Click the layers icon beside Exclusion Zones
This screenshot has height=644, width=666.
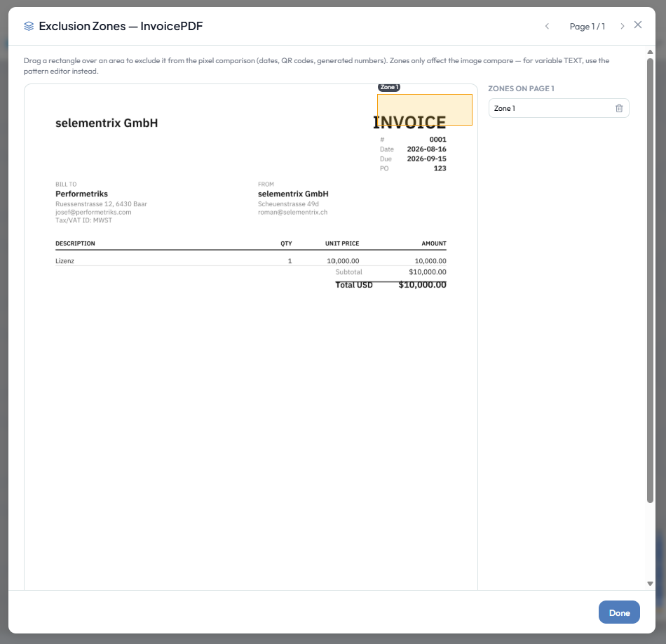29,27
